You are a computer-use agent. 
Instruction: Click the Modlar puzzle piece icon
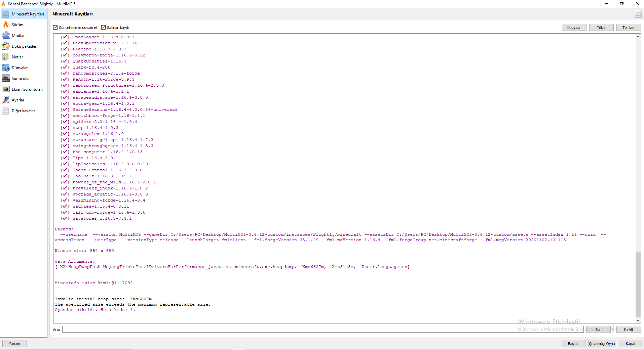click(x=6, y=36)
